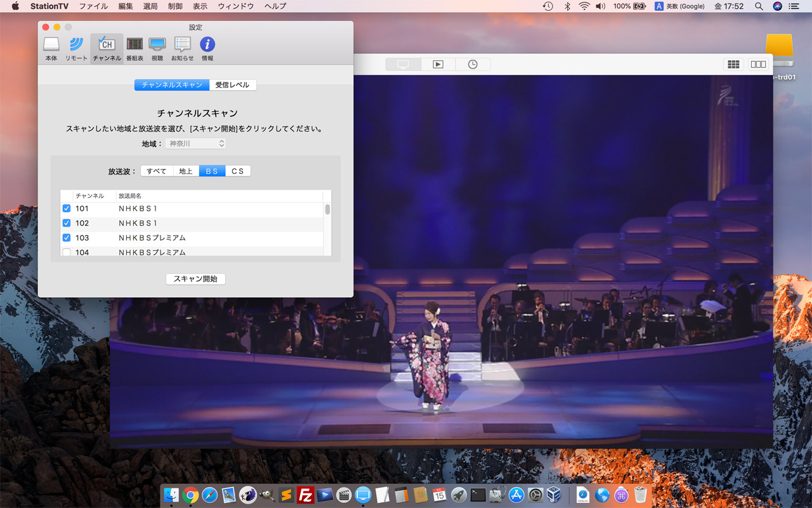
Task: Open the StationTV application menu
Action: pyautogui.click(x=50, y=6)
